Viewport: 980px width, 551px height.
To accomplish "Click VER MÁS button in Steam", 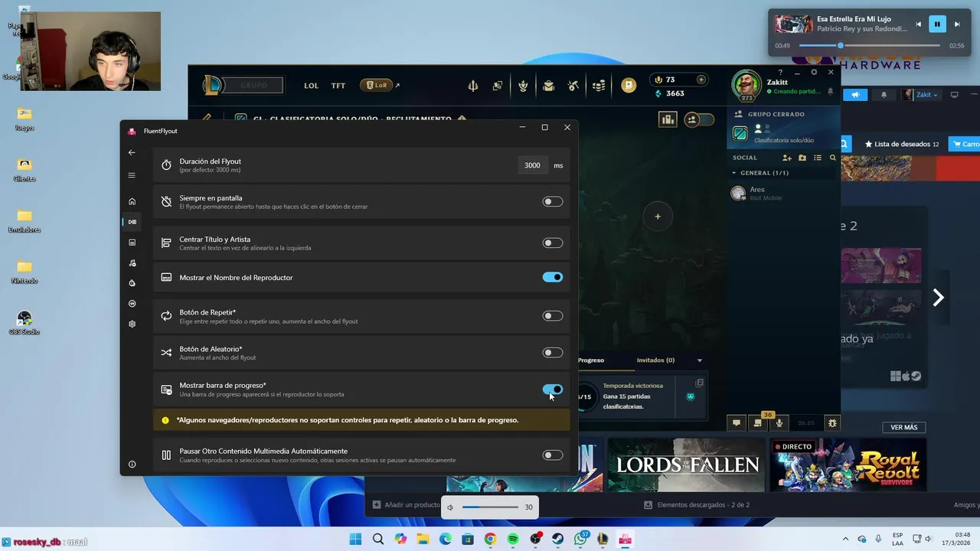I will [904, 427].
